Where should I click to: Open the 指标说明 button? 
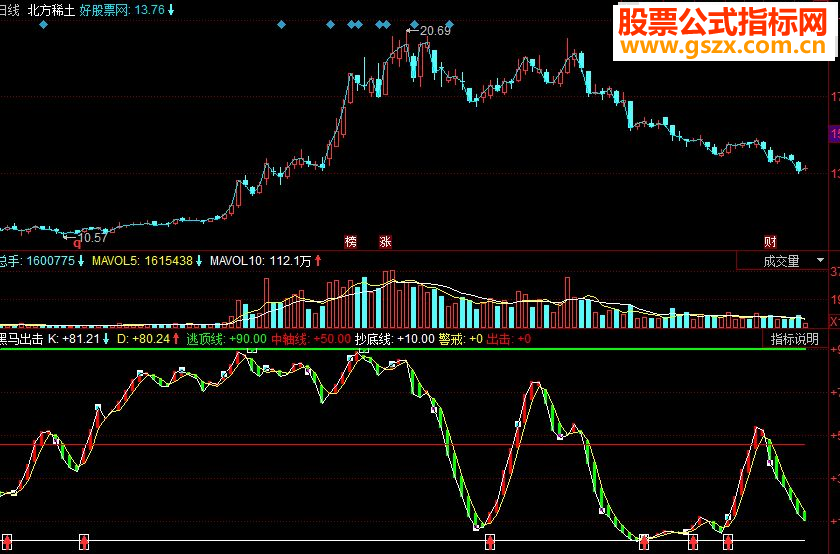point(794,339)
